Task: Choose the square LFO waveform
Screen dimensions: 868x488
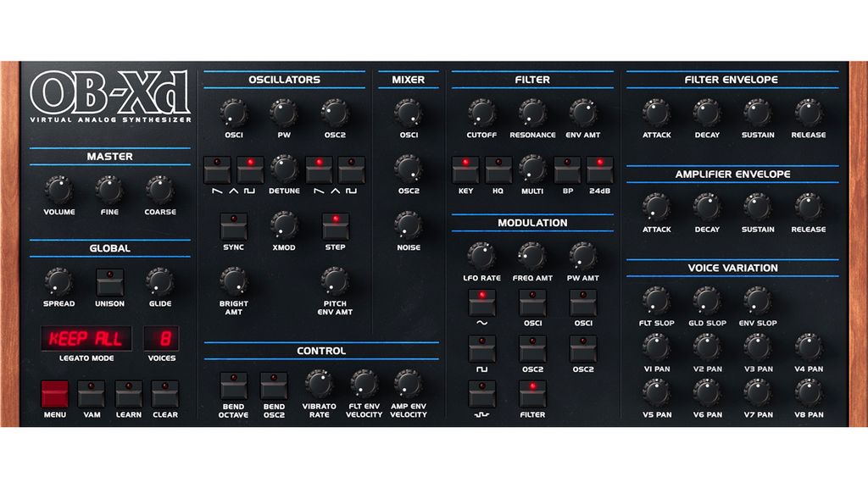Action: (x=482, y=350)
